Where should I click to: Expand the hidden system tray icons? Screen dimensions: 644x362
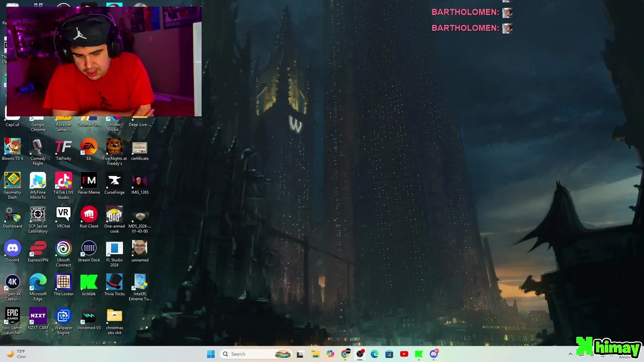570,354
